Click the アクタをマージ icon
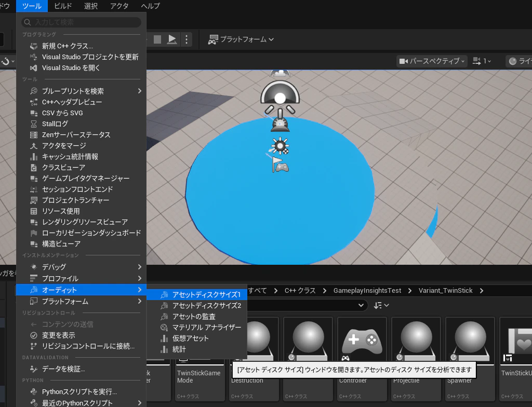The width and height of the screenshot is (532, 407). coord(34,146)
